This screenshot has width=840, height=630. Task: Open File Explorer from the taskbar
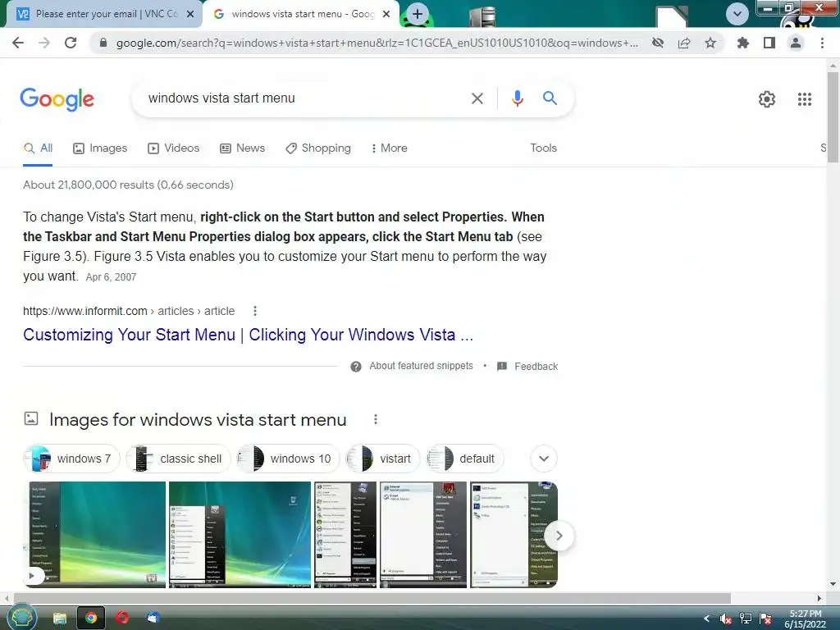pyautogui.click(x=59, y=619)
